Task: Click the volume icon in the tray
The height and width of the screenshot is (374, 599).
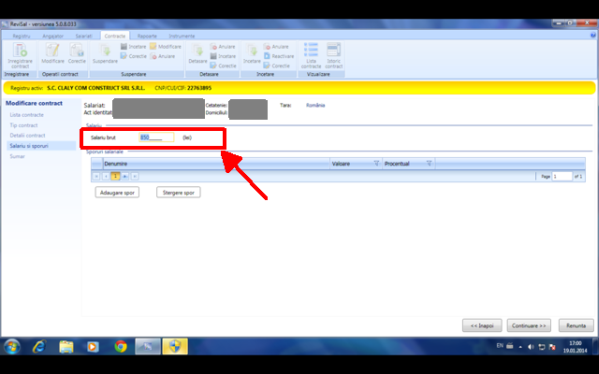Action: click(x=531, y=346)
